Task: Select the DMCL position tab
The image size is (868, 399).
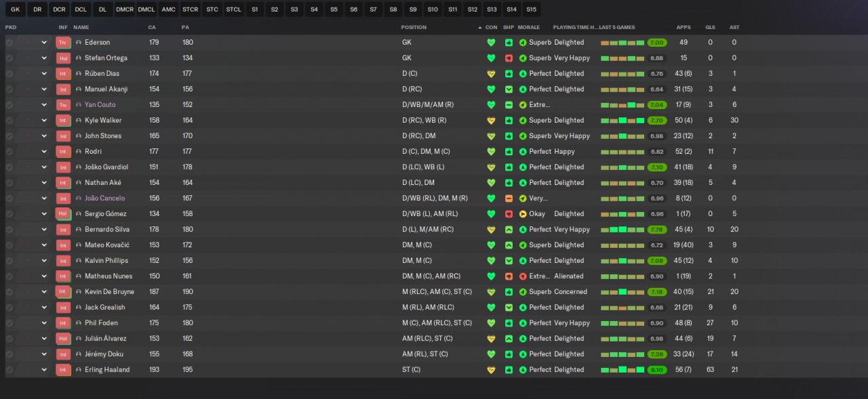Action: pyautogui.click(x=146, y=9)
